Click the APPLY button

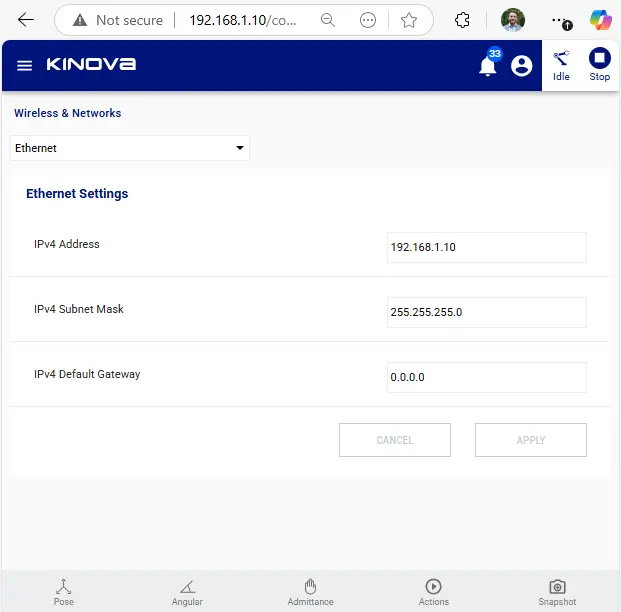531,440
